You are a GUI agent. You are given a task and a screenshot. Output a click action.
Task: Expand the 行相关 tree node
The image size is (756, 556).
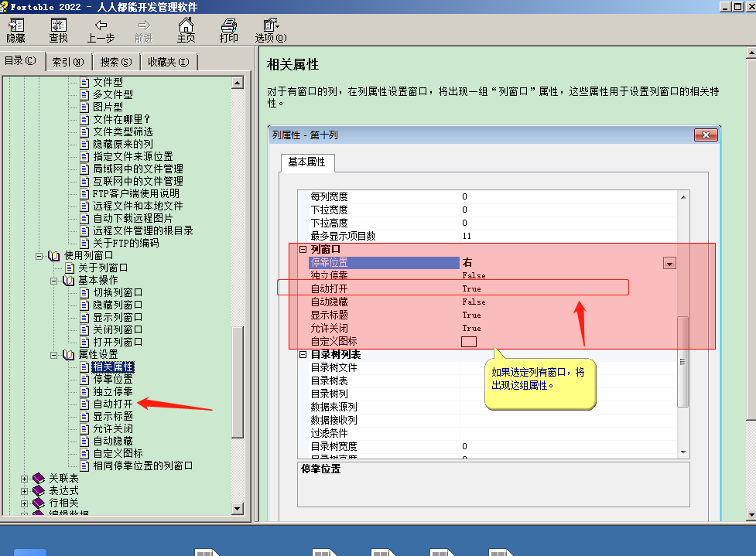click(24, 503)
